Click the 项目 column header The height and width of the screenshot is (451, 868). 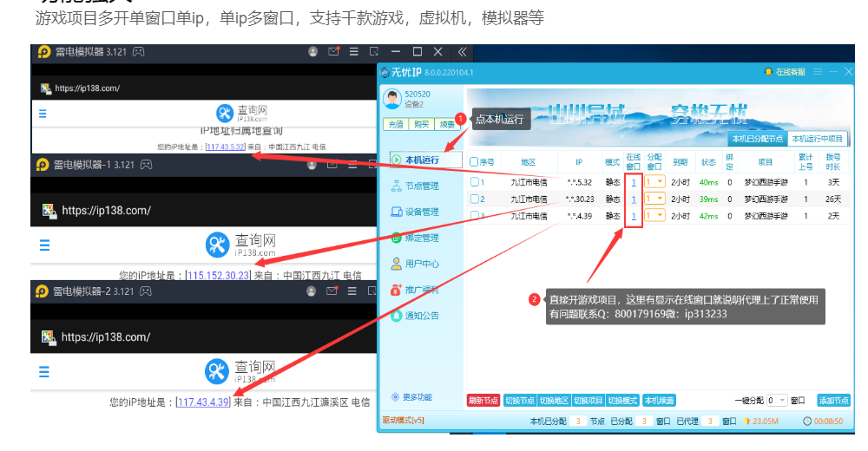click(766, 162)
